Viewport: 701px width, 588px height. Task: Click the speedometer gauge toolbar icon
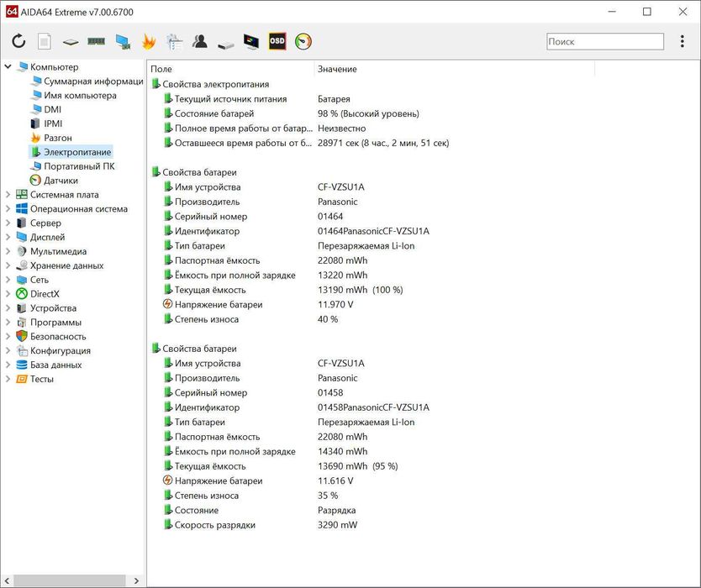coord(303,41)
